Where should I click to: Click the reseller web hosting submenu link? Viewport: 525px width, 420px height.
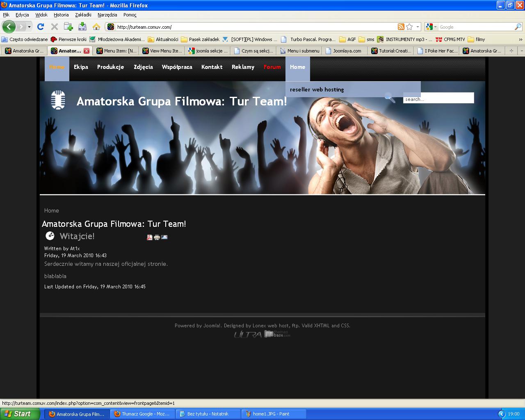(317, 89)
